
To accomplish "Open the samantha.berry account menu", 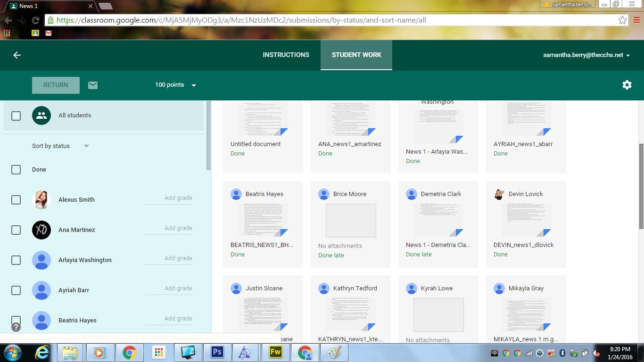I will pyautogui.click(x=586, y=55).
